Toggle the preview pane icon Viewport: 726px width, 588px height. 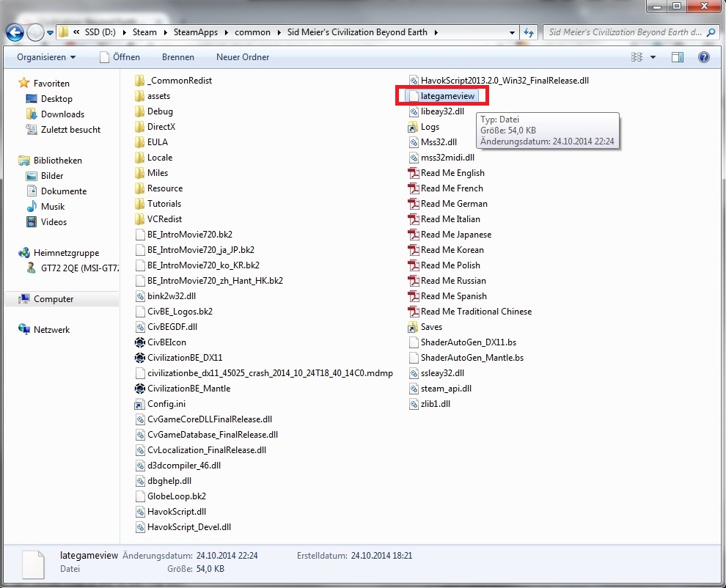678,57
